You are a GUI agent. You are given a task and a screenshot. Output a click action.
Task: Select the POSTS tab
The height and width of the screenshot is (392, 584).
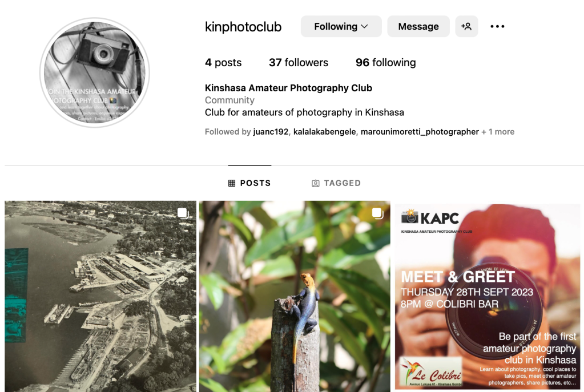tap(249, 183)
